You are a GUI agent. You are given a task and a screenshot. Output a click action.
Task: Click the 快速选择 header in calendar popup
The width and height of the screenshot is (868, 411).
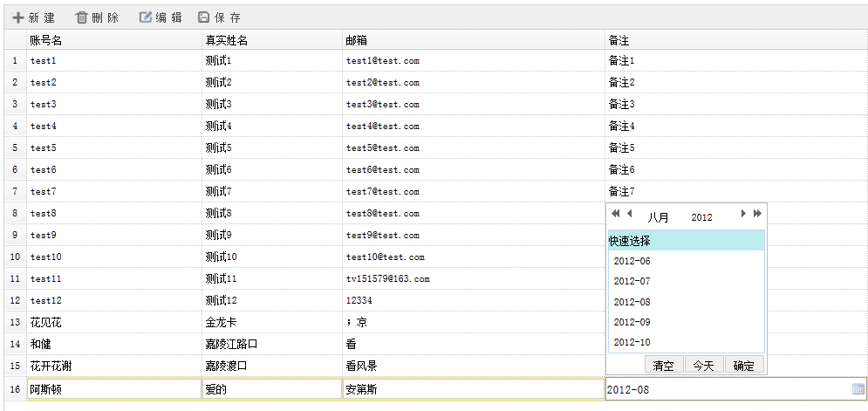pyautogui.click(x=687, y=241)
